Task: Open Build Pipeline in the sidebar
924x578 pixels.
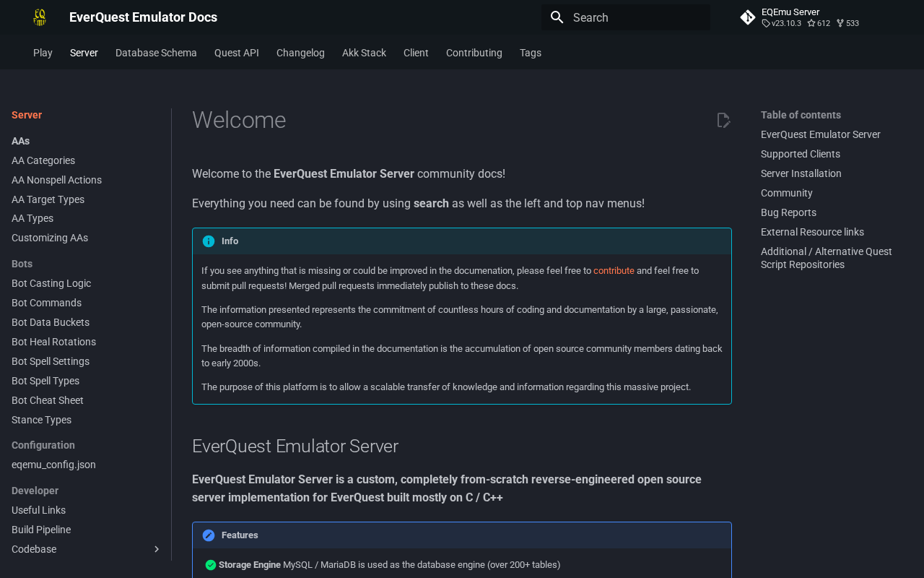Action: click(x=41, y=530)
